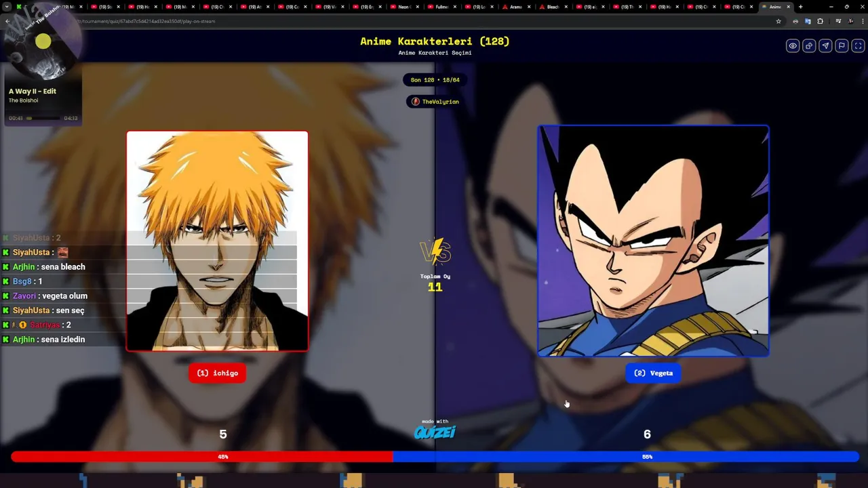Close the active Anime tab
This screenshot has width=868, height=488.
click(788, 7)
